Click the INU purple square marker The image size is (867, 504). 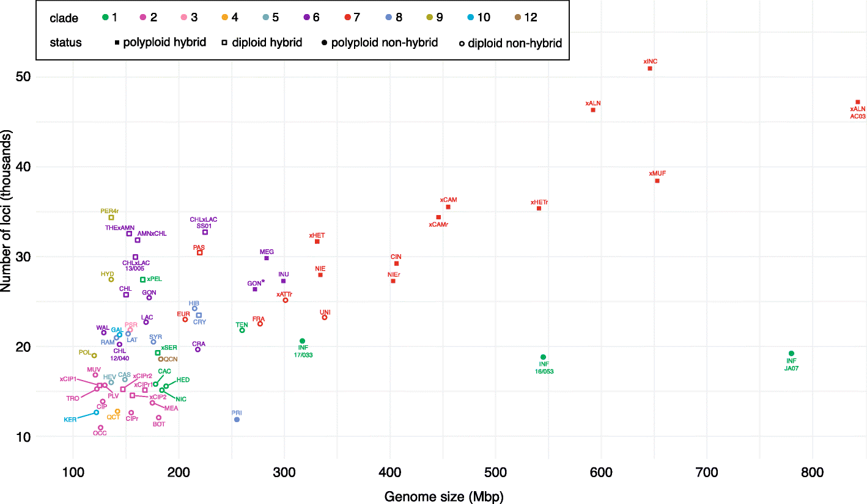283,281
